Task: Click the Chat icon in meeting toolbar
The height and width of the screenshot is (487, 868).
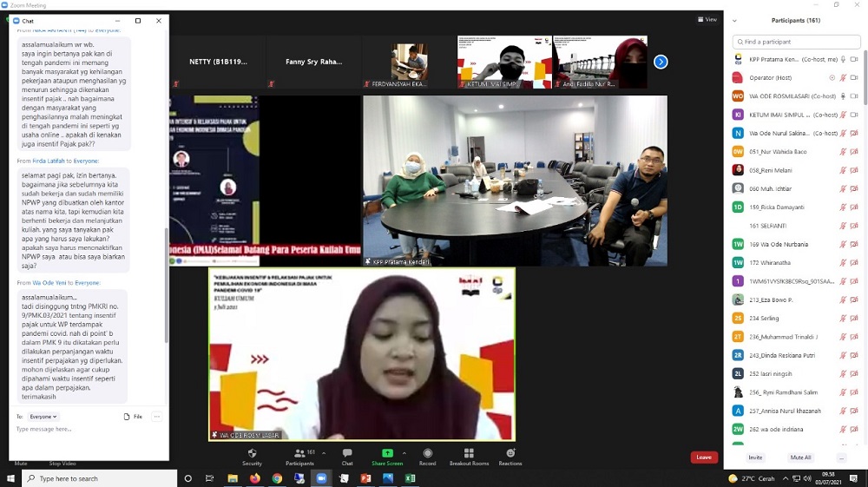Action: 347,453
